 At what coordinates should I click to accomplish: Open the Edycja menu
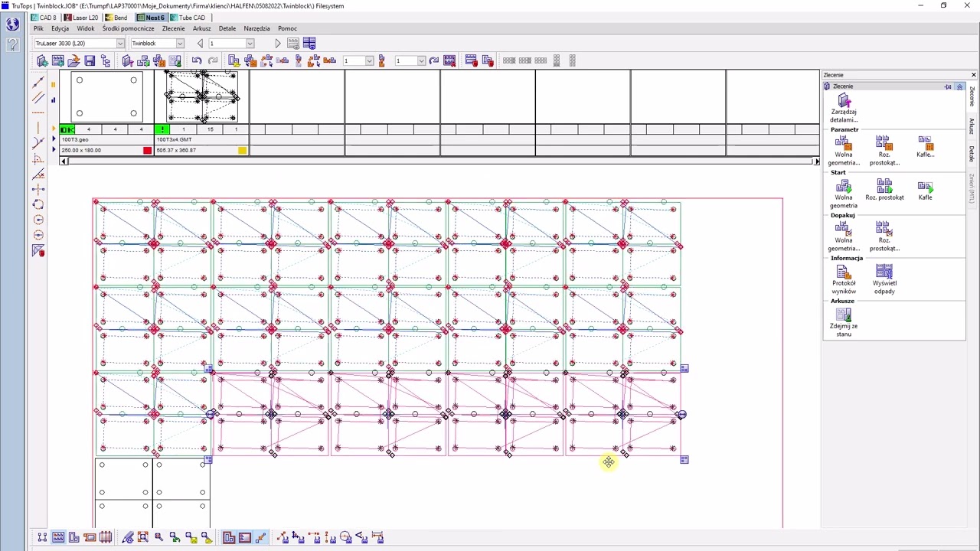click(60, 28)
